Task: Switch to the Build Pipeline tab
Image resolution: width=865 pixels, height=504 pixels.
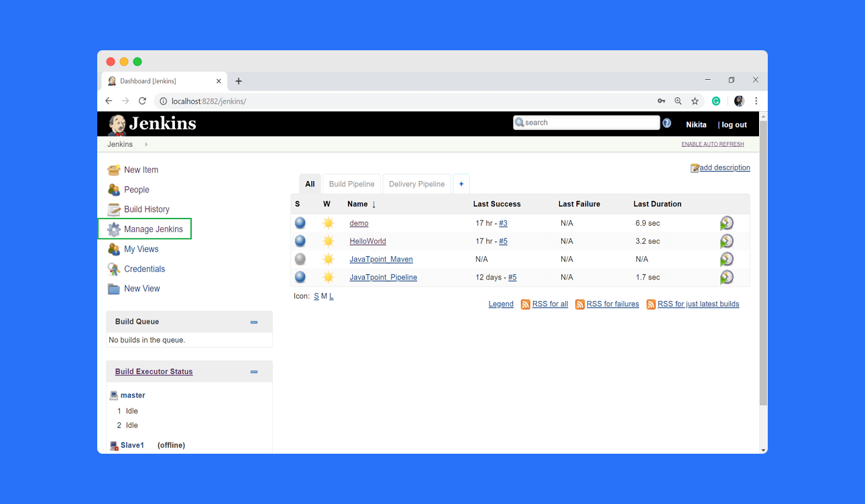Action: 351,184
